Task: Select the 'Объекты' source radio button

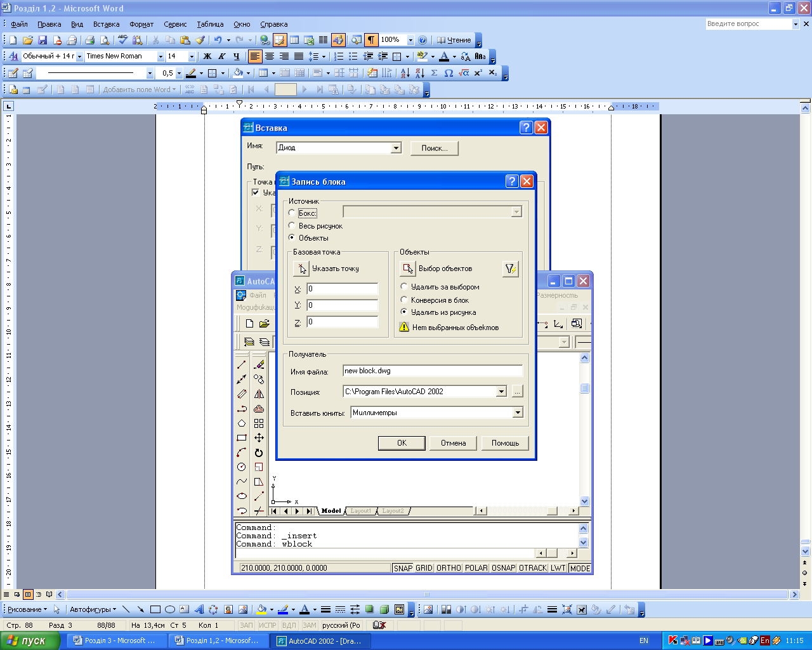Action: [292, 237]
